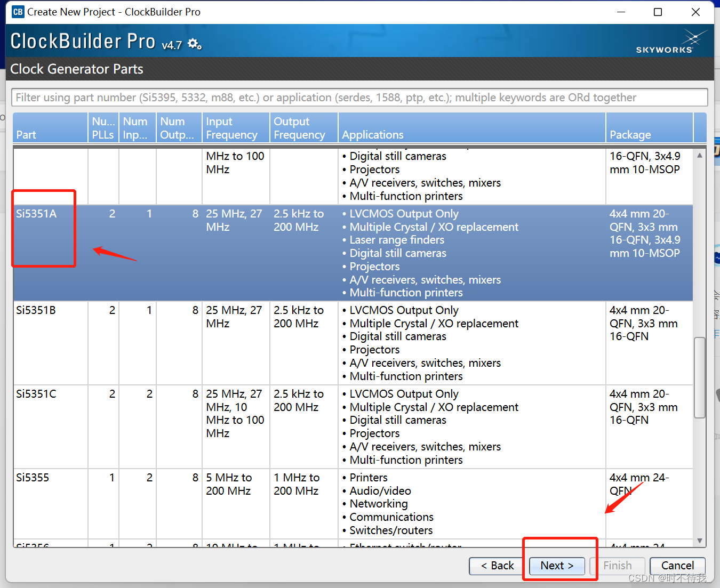Click the disabled Finish button
This screenshot has width=720, height=588.
click(618, 566)
